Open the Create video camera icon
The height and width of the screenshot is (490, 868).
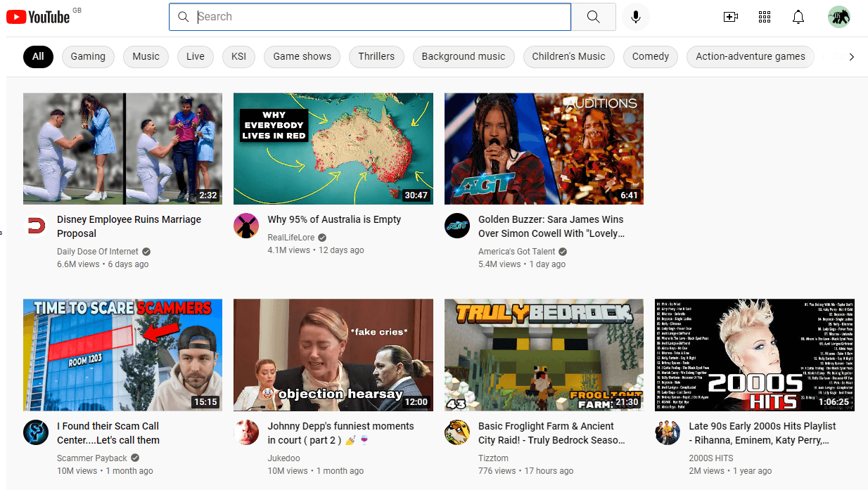point(731,17)
